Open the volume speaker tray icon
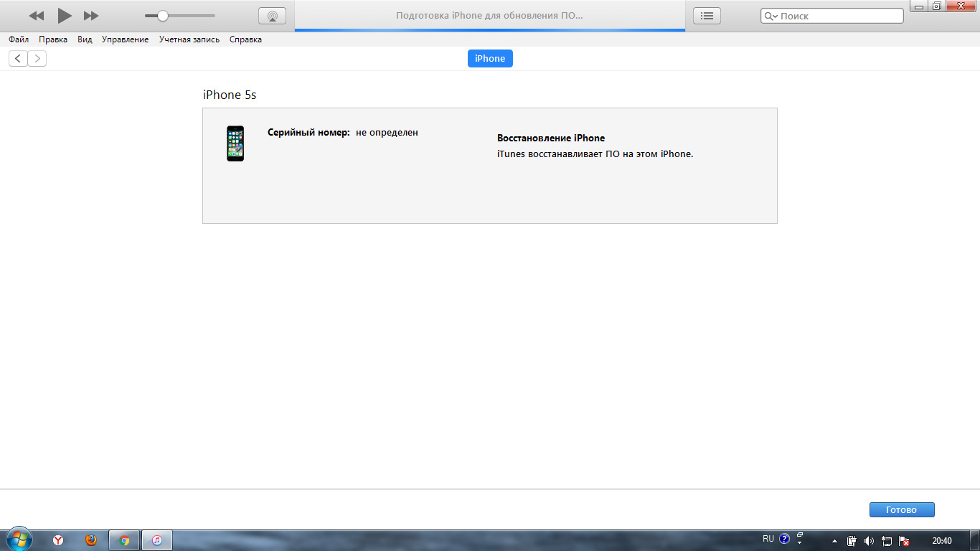Screen dimensions: 980x551 tap(870, 541)
